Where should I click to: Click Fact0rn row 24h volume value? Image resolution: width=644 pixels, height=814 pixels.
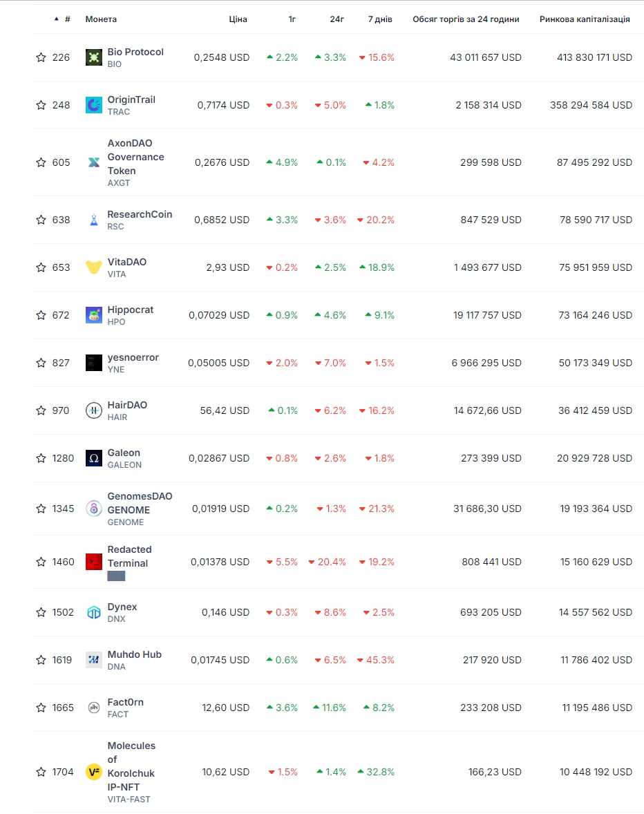491,708
